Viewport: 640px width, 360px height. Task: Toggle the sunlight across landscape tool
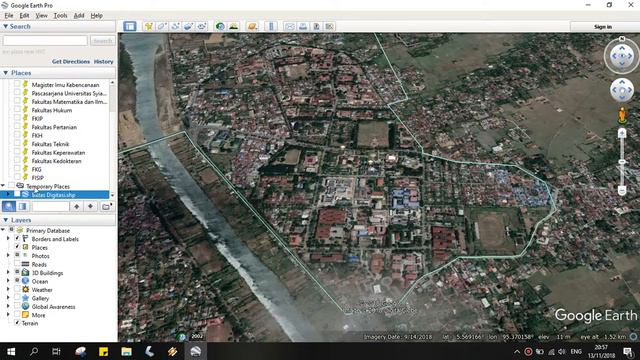[233, 27]
